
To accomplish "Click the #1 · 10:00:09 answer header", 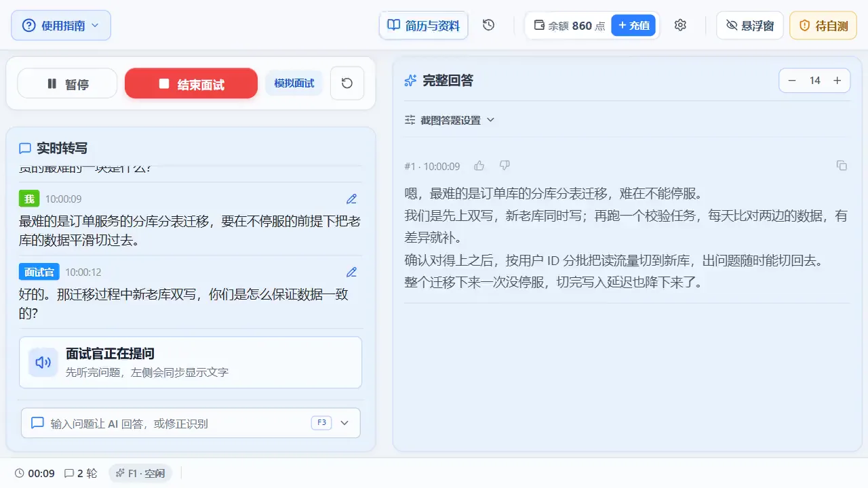I will pyautogui.click(x=432, y=166).
